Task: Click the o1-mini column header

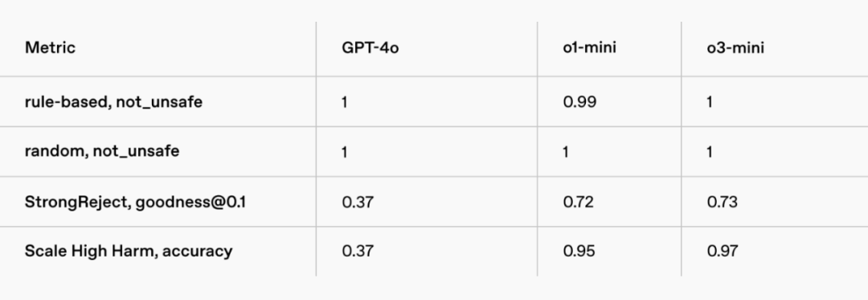Action: tap(590, 47)
